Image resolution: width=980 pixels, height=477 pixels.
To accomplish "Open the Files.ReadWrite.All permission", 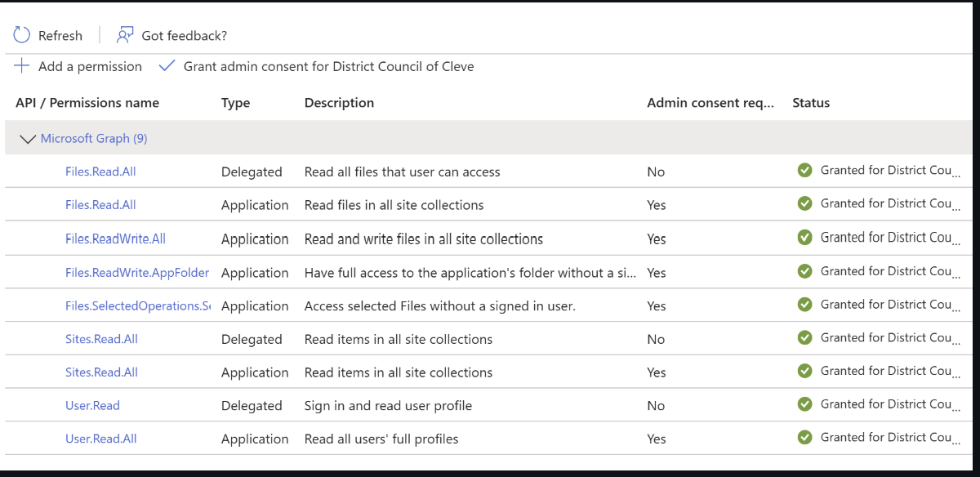I will click(115, 239).
